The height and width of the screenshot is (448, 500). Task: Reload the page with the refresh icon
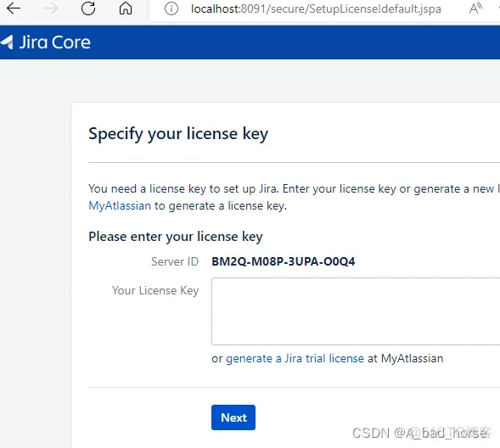[x=88, y=8]
